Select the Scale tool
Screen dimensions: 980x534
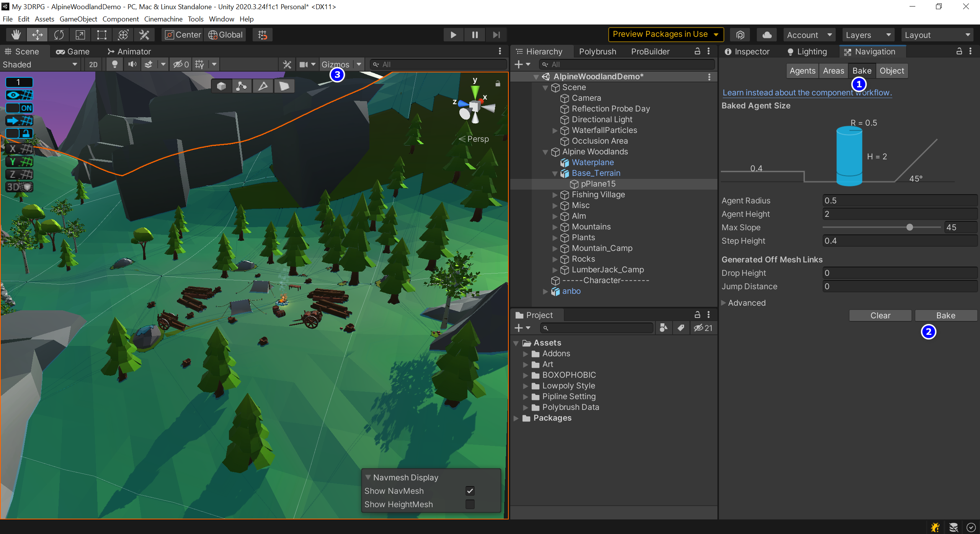pos(80,35)
